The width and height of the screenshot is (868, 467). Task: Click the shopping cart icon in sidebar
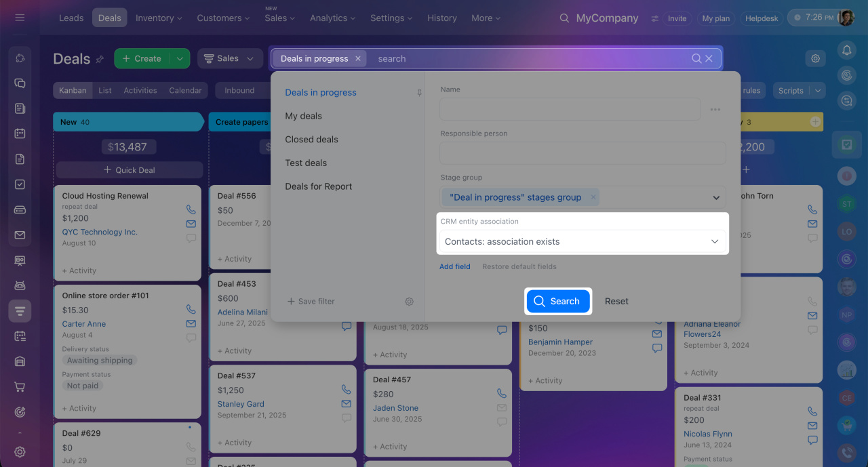20,387
